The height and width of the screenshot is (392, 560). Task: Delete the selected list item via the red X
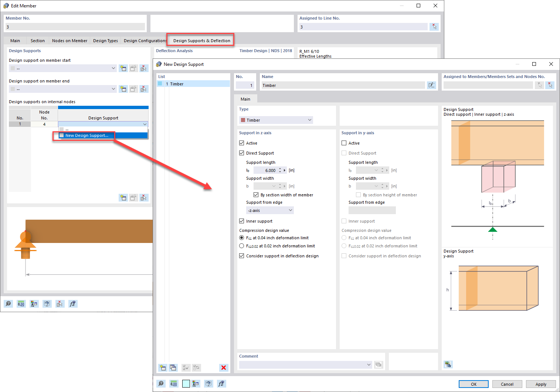pyautogui.click(x=224, y=368)
